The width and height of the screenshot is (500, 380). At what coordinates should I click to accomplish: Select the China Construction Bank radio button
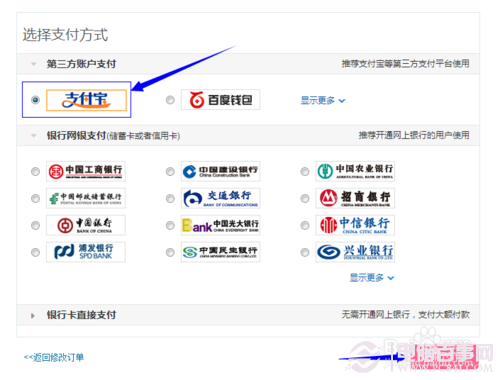pyautogui.click(x=170, y=172)
